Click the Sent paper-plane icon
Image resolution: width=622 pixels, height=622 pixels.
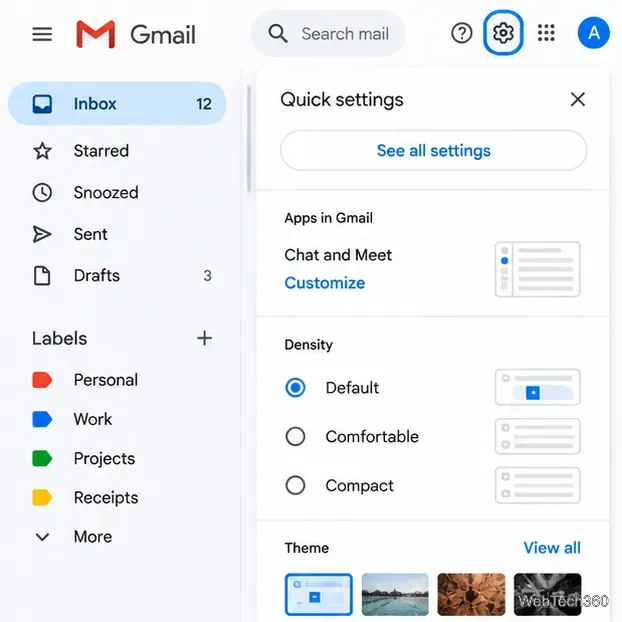click(42, 234)
